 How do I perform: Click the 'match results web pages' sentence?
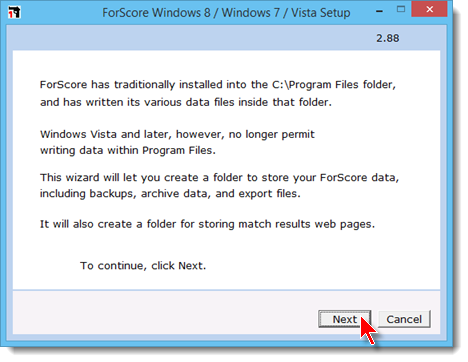click(x=207, y=224)
